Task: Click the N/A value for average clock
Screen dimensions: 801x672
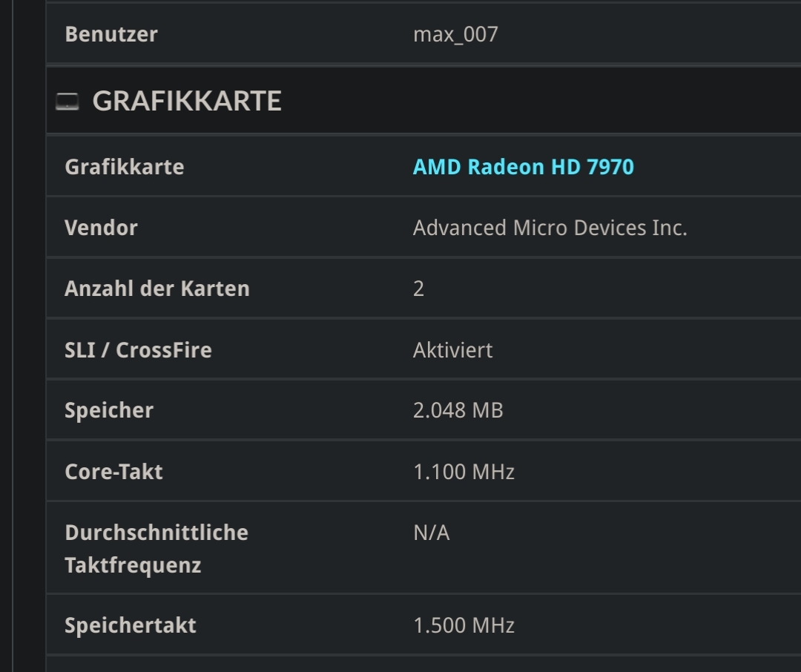Action: click(432, 533)
